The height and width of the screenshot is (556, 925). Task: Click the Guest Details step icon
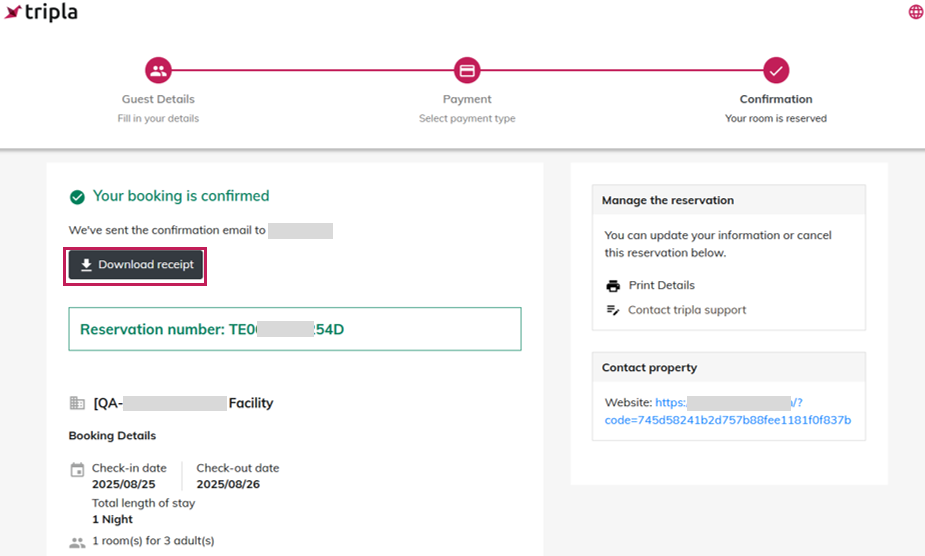tap(158, 70)
